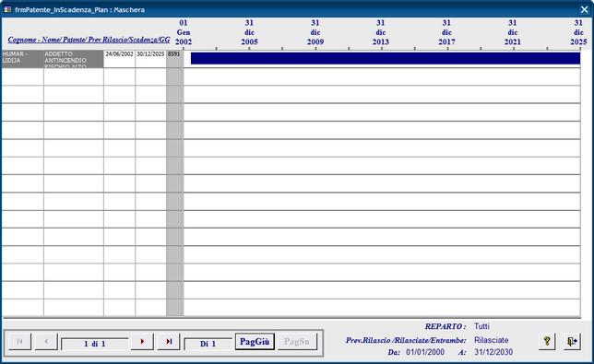The height and width of the screenshot is (364, 594).
Task: Select the blue timeline bar for HUMAR
Action: pyautogui.click(x=386, y=58)
